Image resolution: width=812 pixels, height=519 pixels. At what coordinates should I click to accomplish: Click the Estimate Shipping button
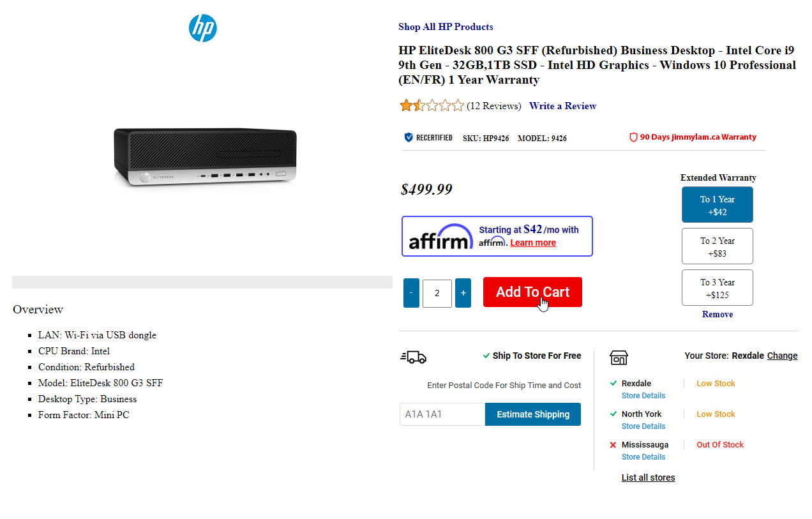click(x=533, y=414)
